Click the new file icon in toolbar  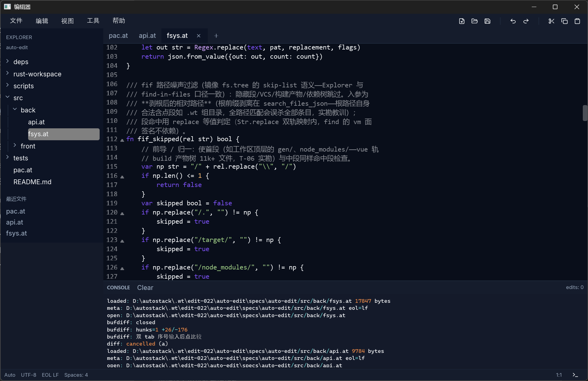click(x=462, y=21)
